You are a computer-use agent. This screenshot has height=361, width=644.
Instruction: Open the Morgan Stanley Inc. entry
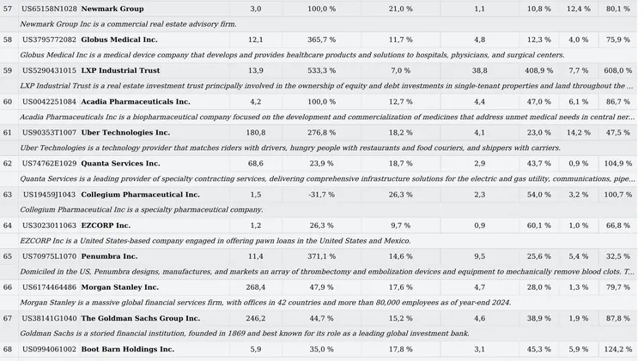pos(120,287)
